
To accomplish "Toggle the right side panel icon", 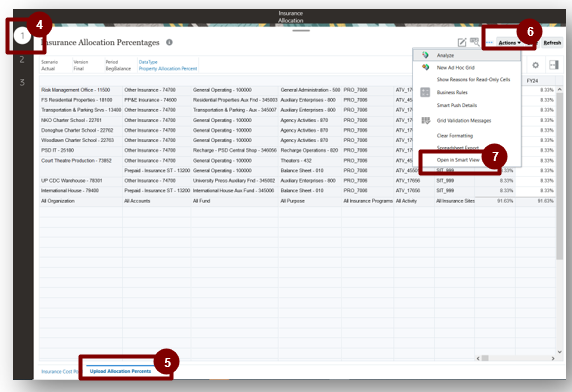I will (554, 65).
